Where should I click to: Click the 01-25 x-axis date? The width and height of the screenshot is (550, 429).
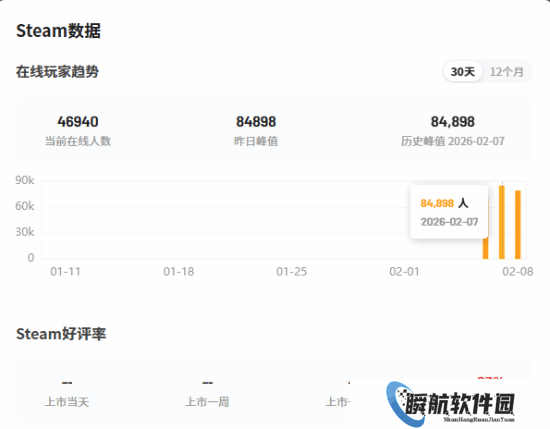click(291, 272)
